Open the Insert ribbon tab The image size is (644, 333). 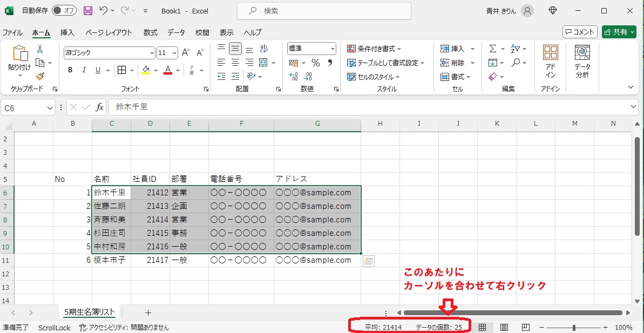(67, 32)
